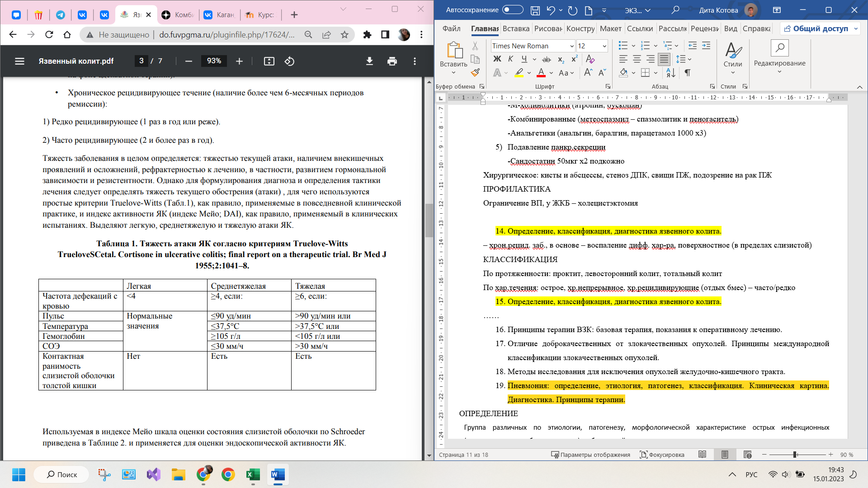Toggle italic formatting in Word

tap(510, 59)
